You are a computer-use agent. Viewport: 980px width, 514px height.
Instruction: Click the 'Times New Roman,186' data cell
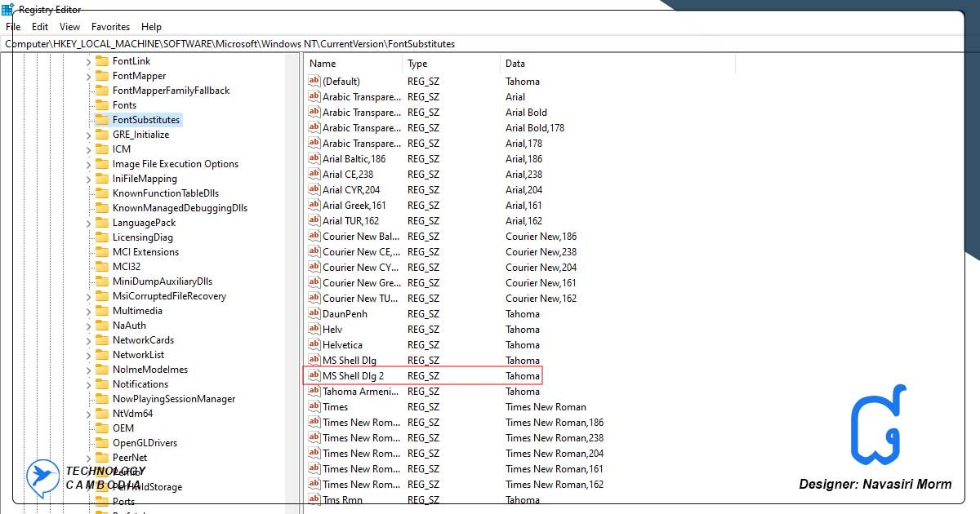(555, 422)
